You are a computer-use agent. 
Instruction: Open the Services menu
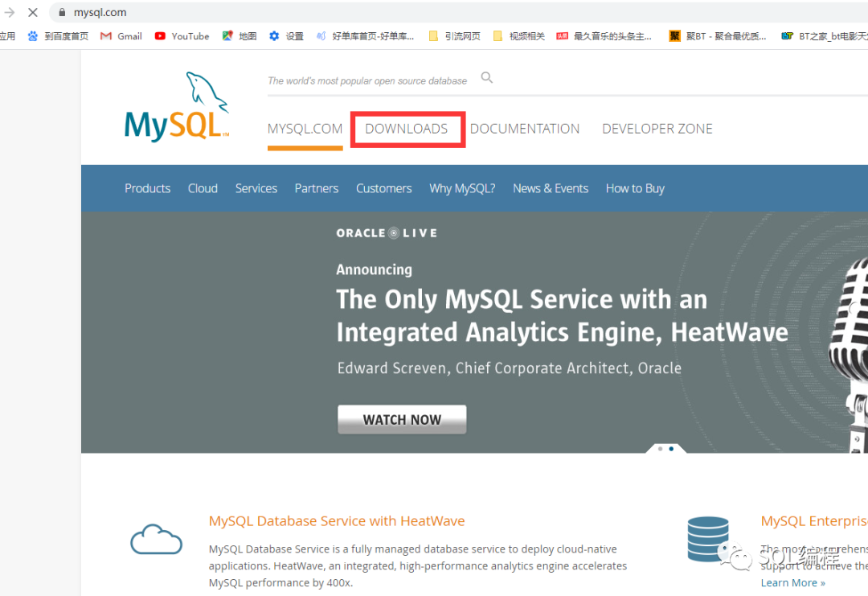coord(256,188)
